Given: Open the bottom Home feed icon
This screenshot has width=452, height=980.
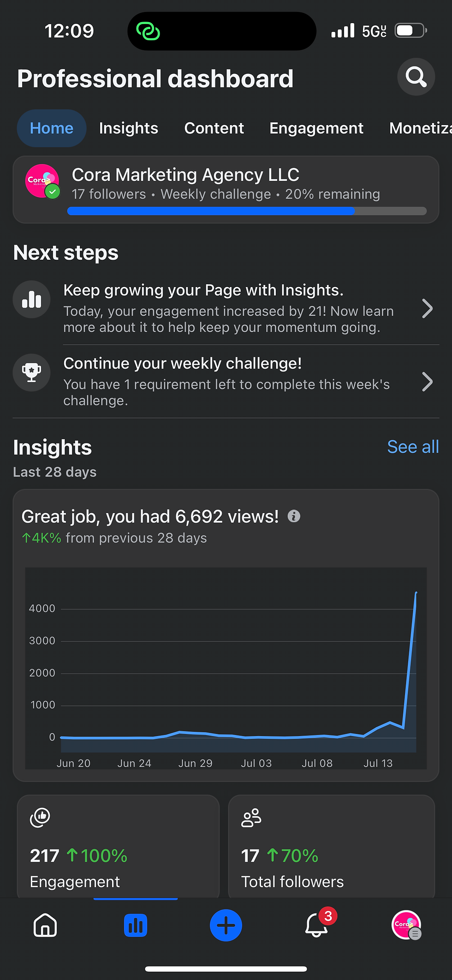Looking at the screenshot, I should [x=45, y=925].
